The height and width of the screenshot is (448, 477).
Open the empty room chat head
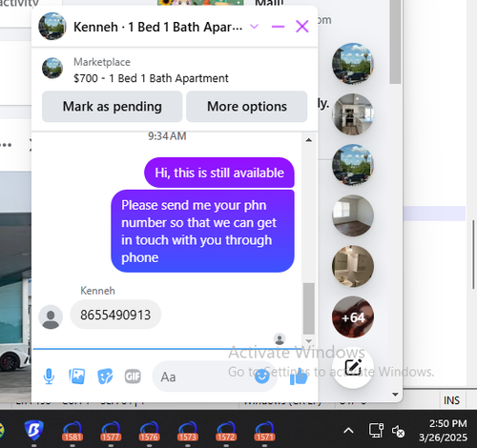point(353,215)
